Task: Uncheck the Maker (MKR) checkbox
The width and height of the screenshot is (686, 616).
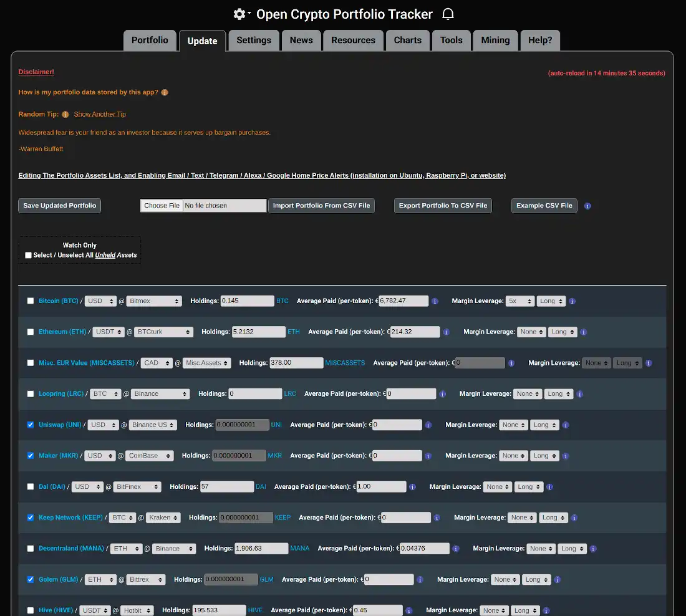Action: tap(30, 456)
